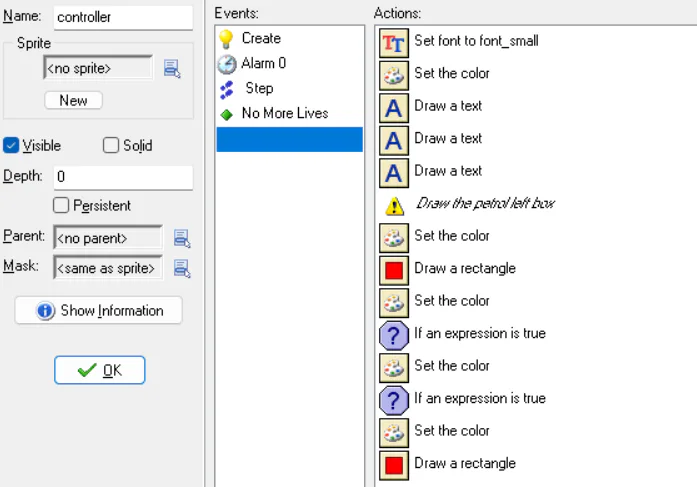Click the Show Information button
The height and width of the screenshot is (487, 697).
pyautogui.click(x=98, y=311)
